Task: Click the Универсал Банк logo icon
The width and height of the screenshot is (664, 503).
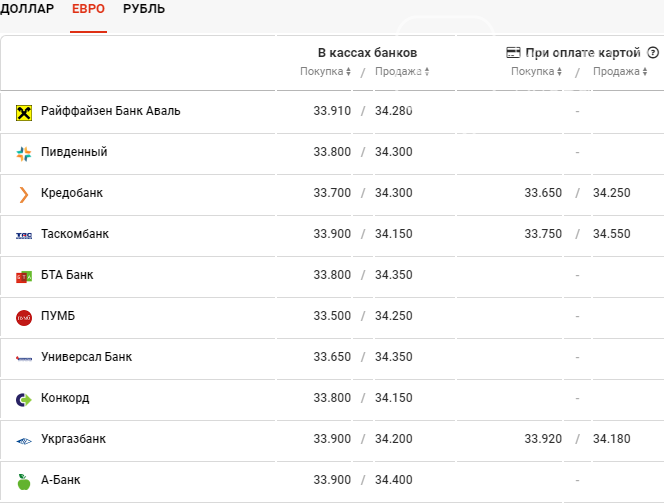Action: pyautogui.click(x=24, y=359)
